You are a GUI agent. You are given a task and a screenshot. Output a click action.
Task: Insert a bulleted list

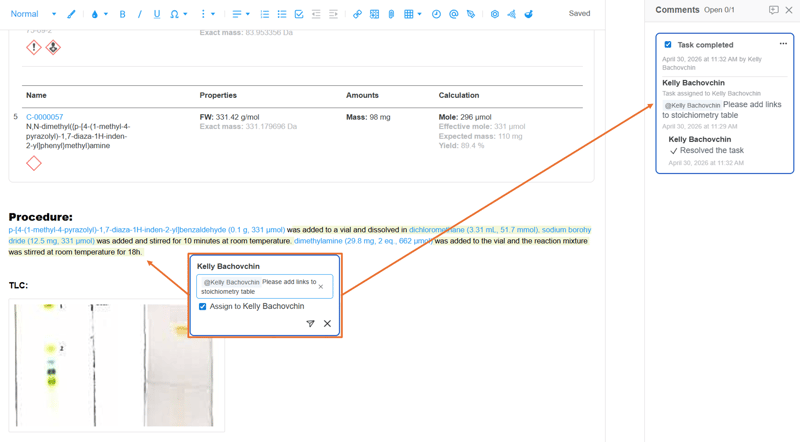pos(282,14)
